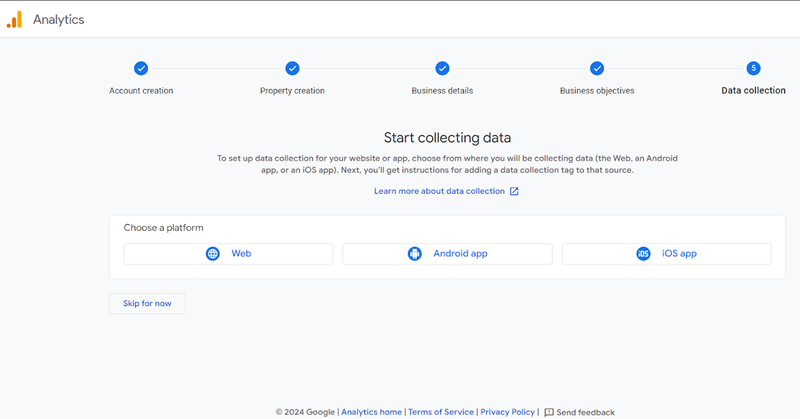Choose the Android app platform button
This screenshot has height=419, width=800.
pyautogui.click(x=447, y=254)
